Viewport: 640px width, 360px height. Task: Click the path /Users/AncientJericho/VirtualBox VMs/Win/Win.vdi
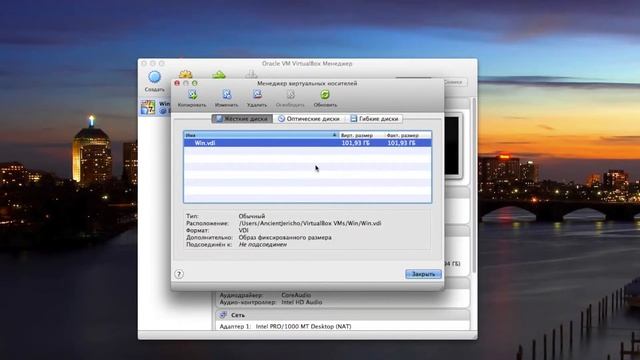[x=310, y=223]
